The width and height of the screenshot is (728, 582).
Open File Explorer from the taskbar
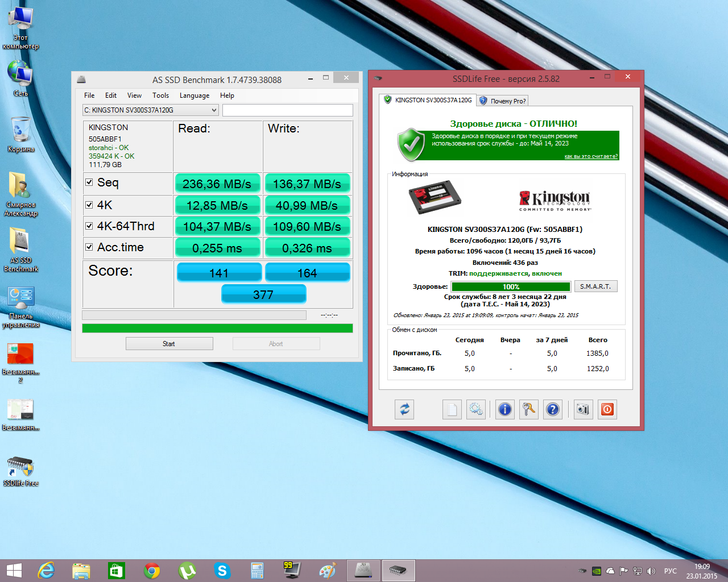(81, 570)
